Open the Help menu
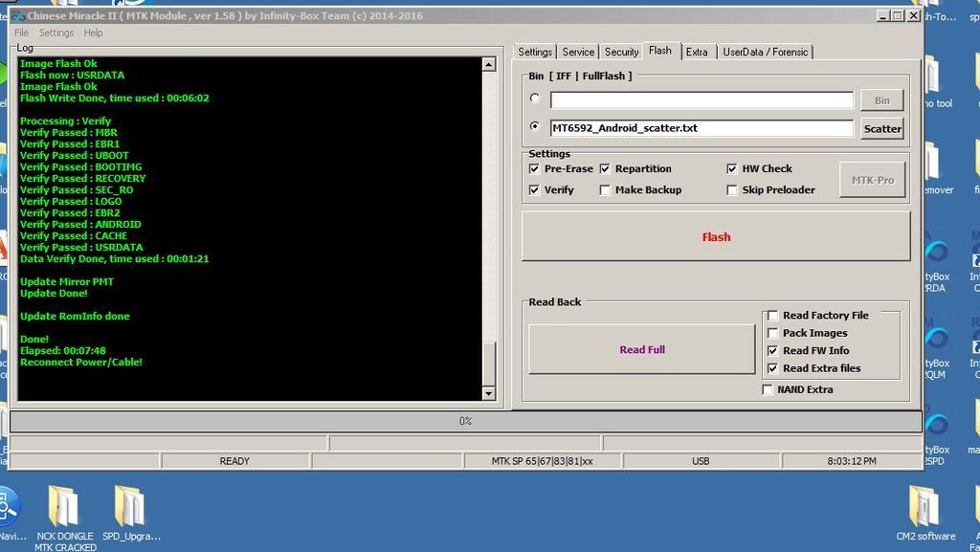Image resolution: width=980 pixels, height=552 pixels. coord(93,33)
